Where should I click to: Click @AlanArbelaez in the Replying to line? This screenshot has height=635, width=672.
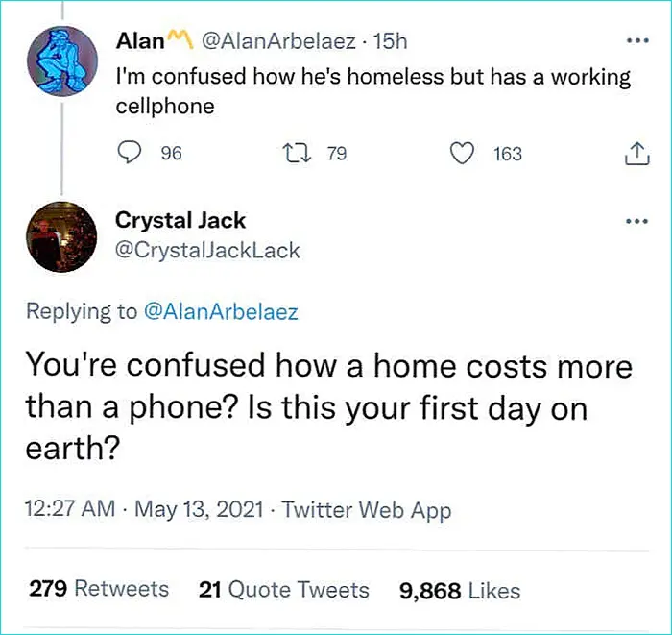[x=221, y=311]
